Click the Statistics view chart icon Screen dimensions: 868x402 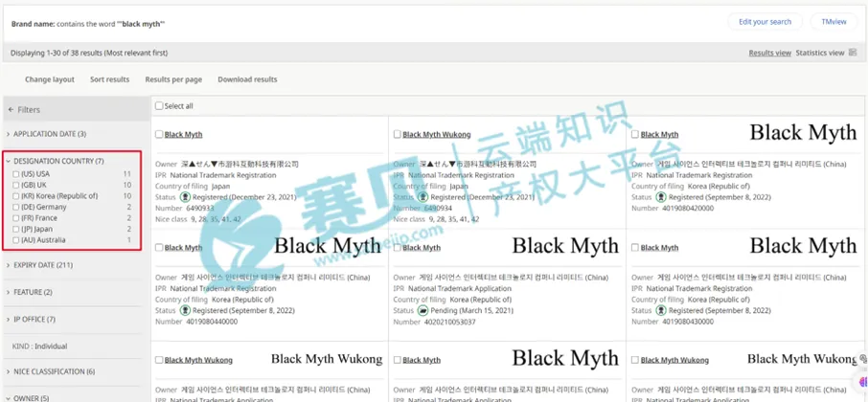(853, 53)
